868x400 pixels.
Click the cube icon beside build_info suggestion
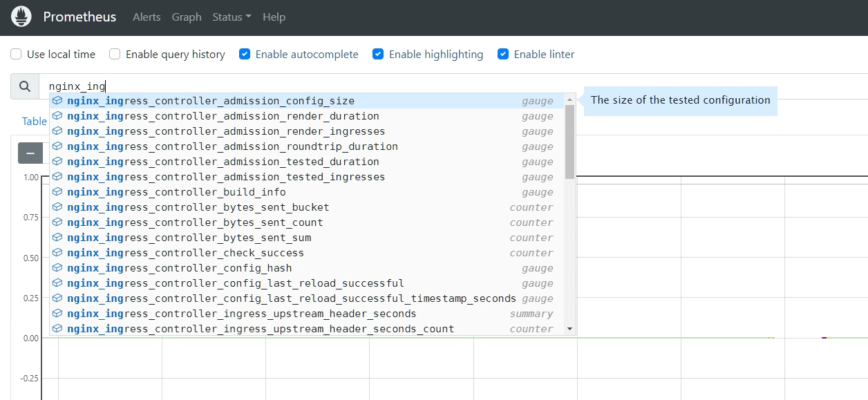point(57,192)
